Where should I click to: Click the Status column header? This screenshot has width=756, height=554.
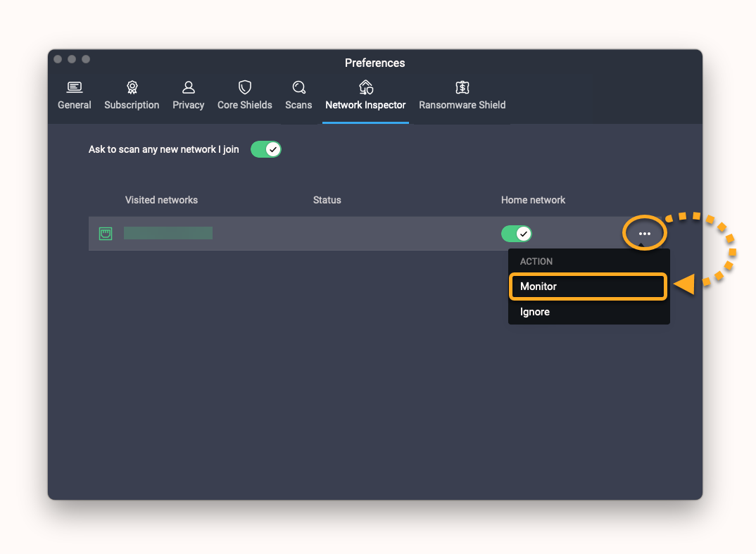[327, 200]
